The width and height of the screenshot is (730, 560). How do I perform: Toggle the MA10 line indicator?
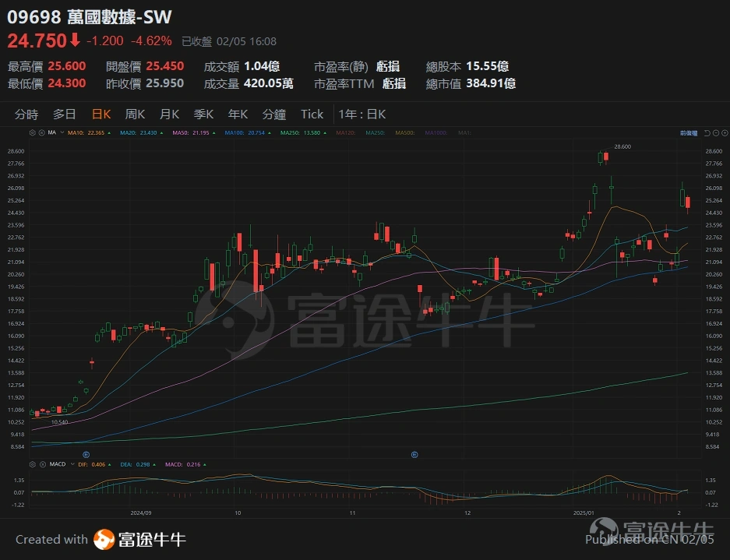[x=89, y=132]
